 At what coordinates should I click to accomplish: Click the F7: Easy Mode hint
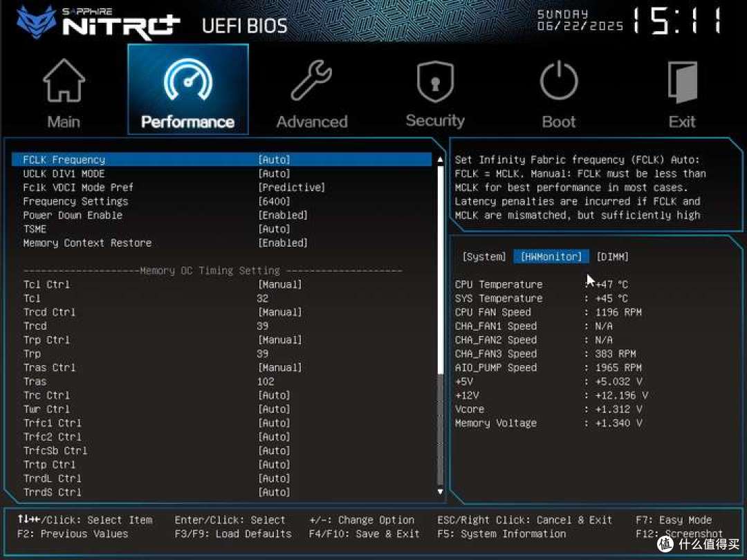674,519
